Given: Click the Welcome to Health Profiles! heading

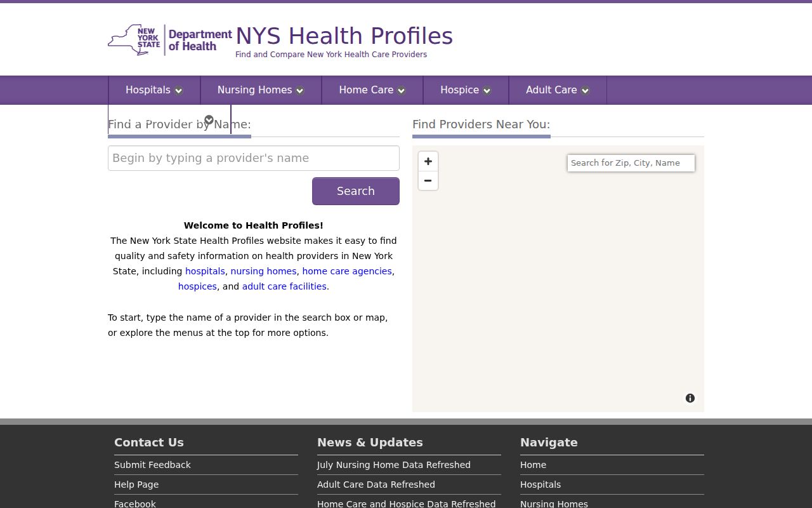Looking at the screenshot, I should tap(254, 225).
